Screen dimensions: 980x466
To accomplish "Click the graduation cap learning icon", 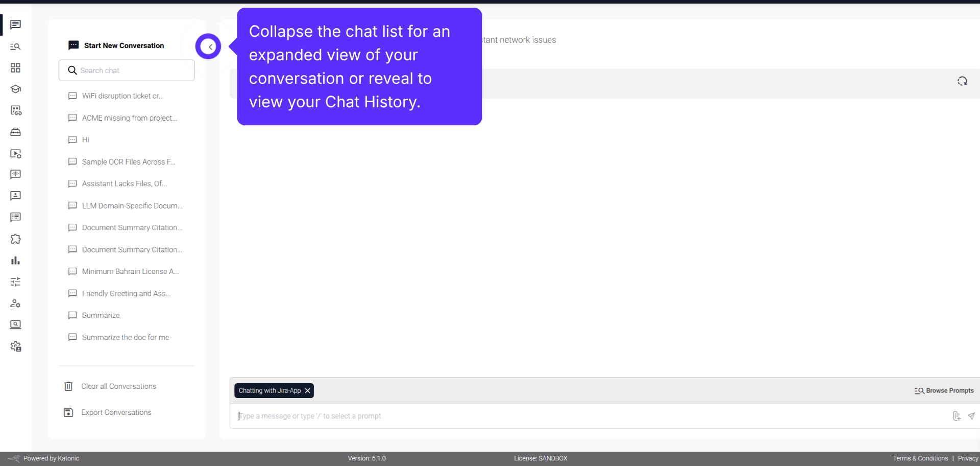I will [x=15, y=89].
